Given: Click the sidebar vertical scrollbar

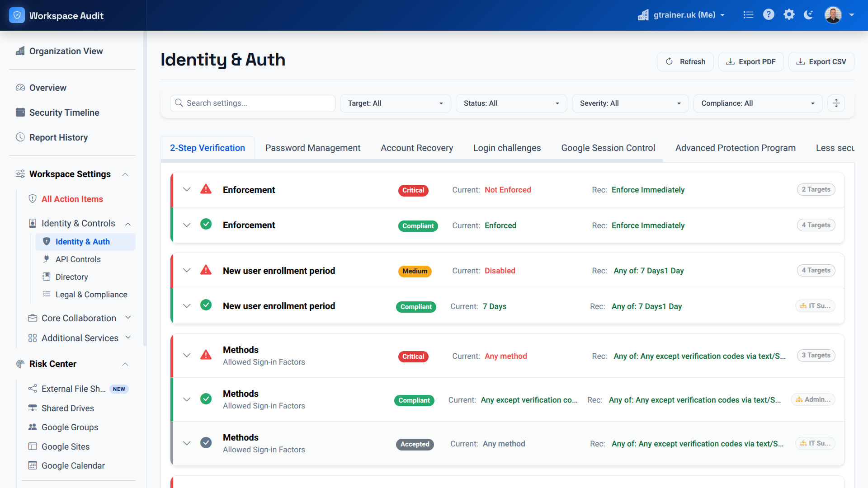Looking at the screenshot, I should coord(145,188).
